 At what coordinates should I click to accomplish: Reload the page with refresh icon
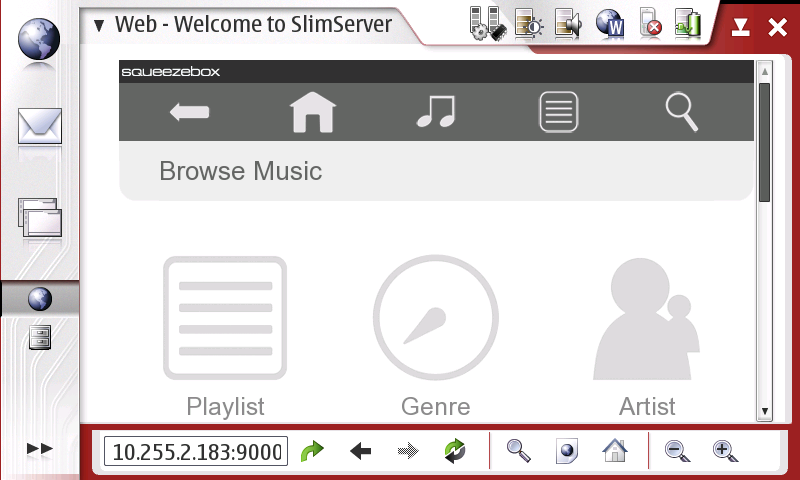tap(455, 451)
